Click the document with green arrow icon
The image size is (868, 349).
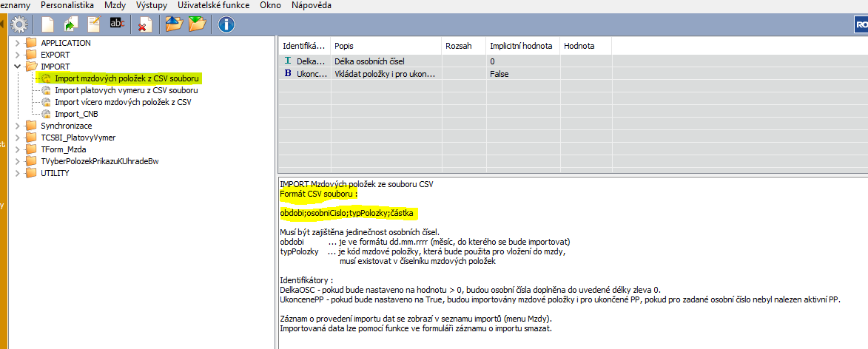pyautogui.click(x=70, y=24)
